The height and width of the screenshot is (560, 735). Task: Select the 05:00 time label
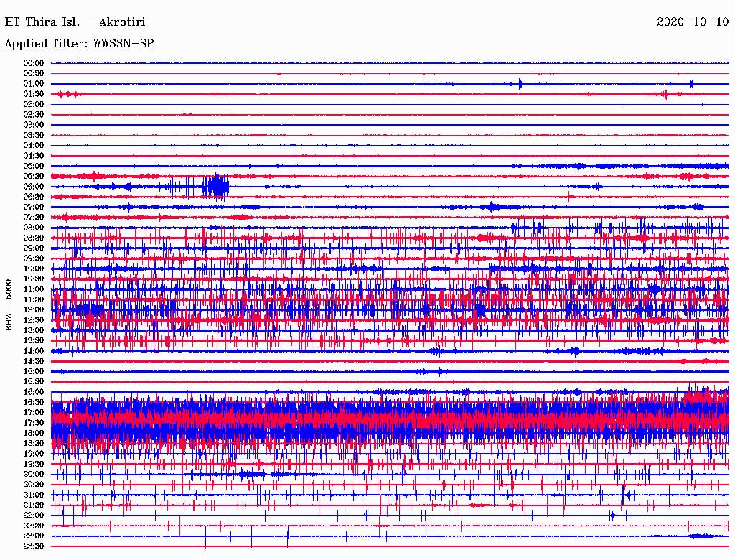click(33, 166)
